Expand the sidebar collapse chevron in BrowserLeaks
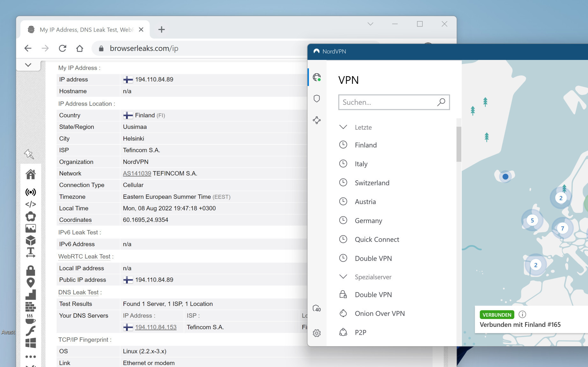The height and width of the screenshot is (367, 588). pyautogui.click(x=28, y=65)
